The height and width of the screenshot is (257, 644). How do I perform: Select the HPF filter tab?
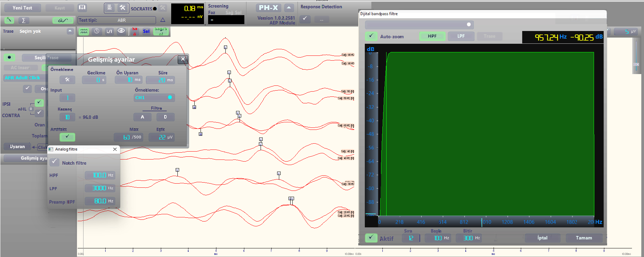tap(432, 36)
